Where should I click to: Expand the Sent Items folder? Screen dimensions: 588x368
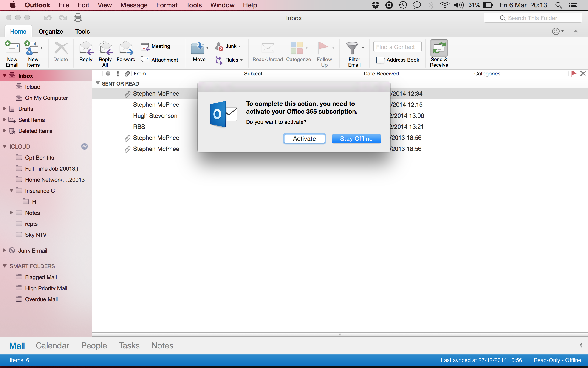4,120
